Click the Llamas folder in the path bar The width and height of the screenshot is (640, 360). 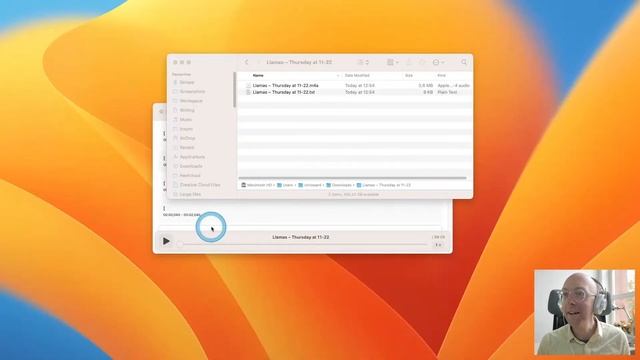[384, 185]
